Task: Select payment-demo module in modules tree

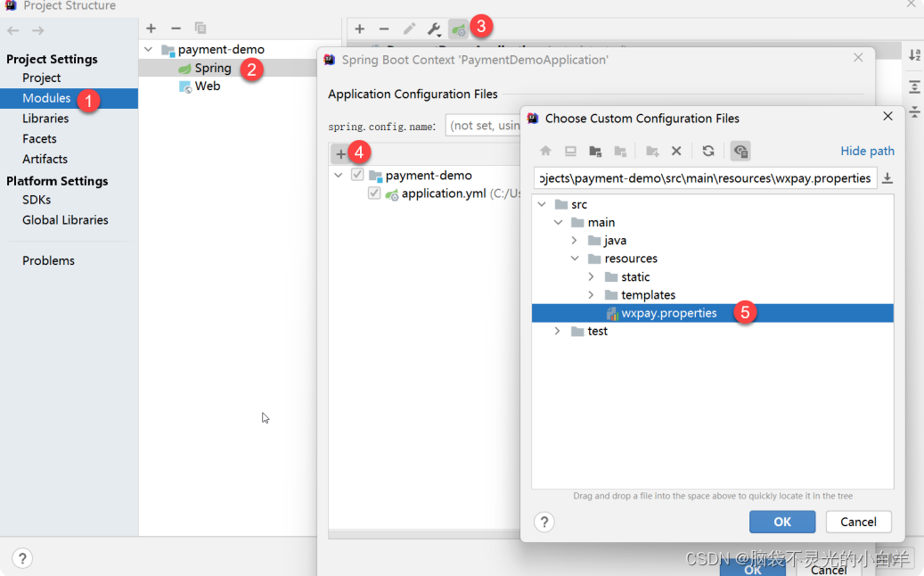Action: click(221, 50)
